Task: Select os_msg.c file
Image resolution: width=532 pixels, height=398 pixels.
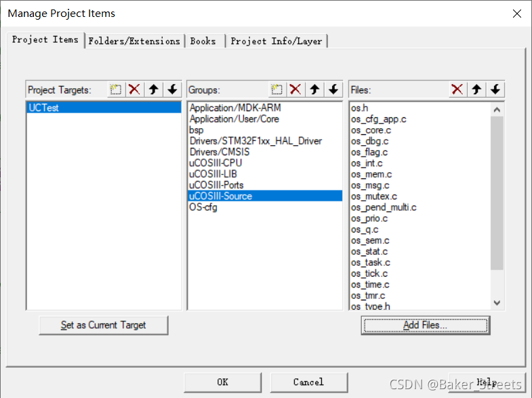Action: pyautogui.click(x=420, y=185)
